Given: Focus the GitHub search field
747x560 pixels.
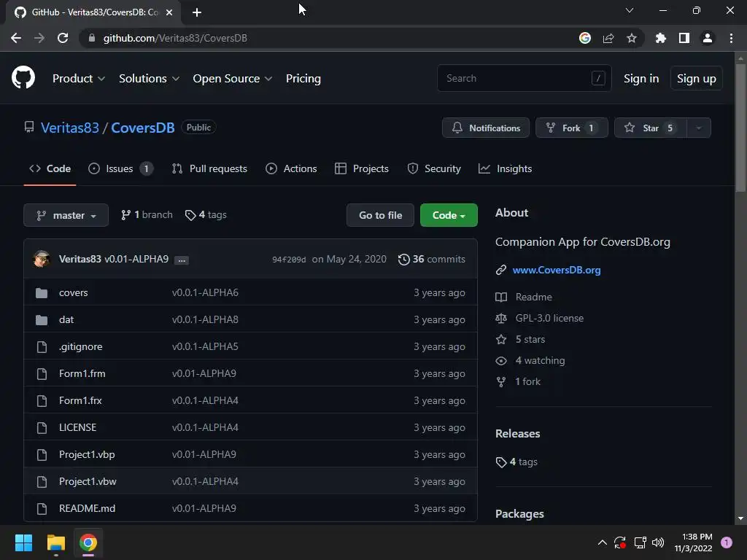Looking at the screenshot, I should (524, 78).
